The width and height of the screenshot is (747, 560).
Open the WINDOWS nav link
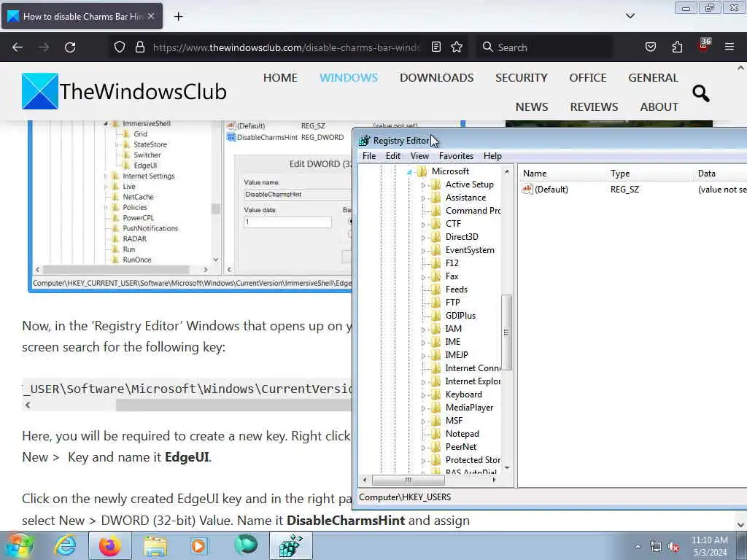(x=349, y=77)
